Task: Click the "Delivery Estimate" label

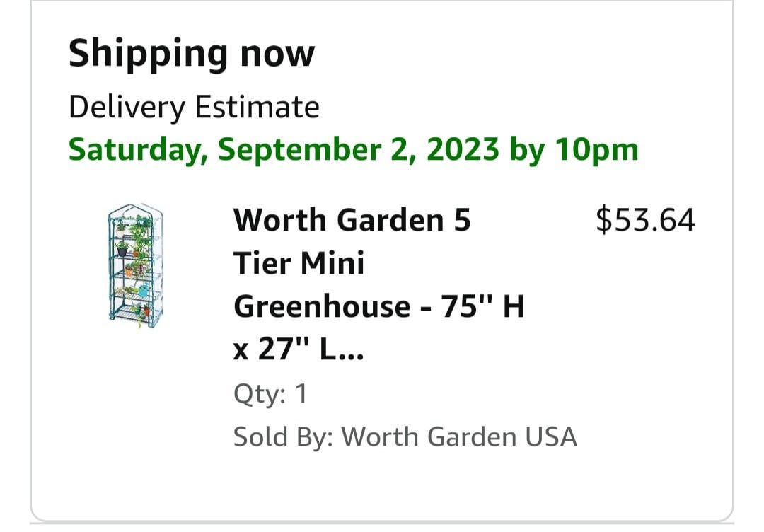Action: 194,108
